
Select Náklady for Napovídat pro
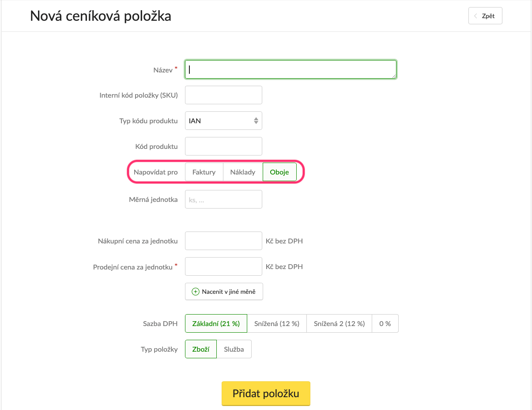243,172
